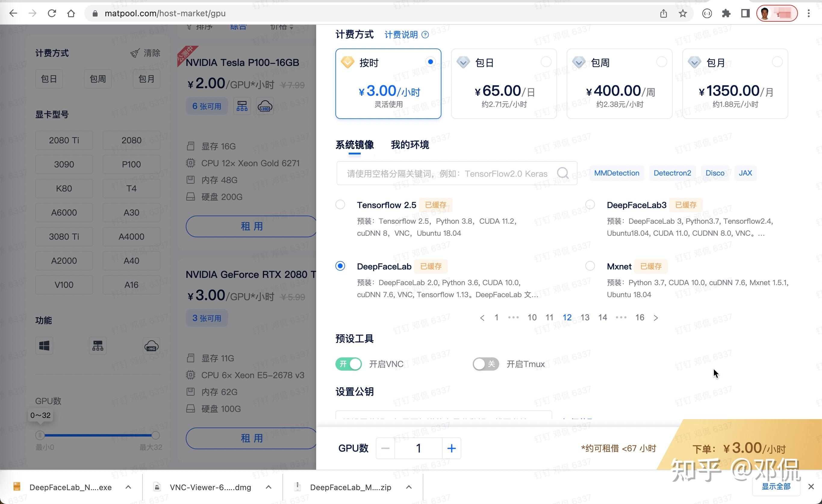Screen dimensions: 822x504
Task: Rent the NVIDIA Tesla P100-16GB
Action: pyautogui.click(x=251, y=226)
